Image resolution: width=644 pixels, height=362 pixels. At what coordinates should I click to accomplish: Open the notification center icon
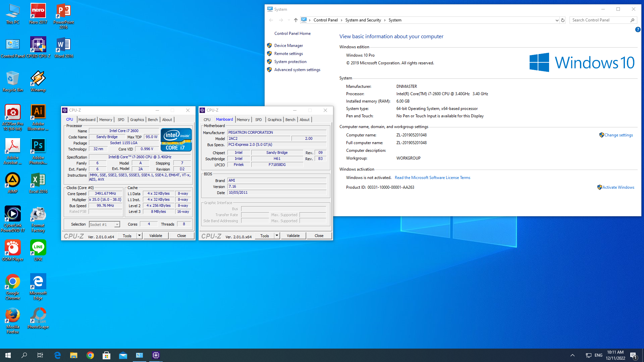point(633,355)
